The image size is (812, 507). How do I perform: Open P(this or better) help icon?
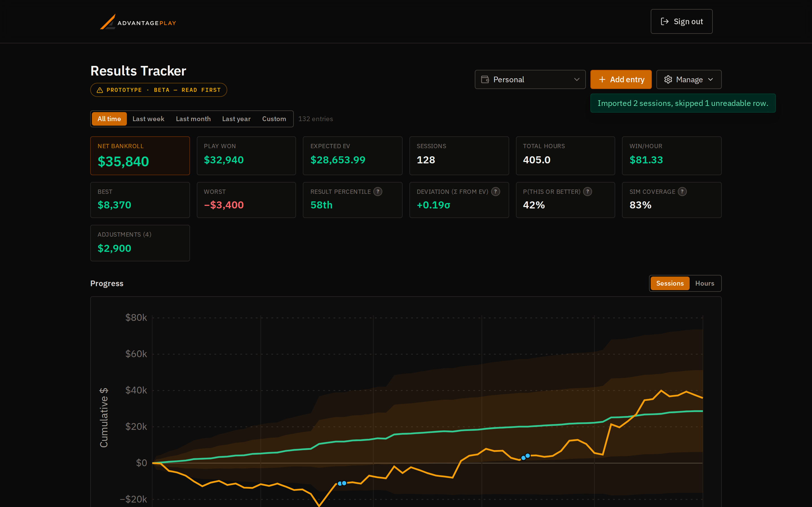(588, 192)
